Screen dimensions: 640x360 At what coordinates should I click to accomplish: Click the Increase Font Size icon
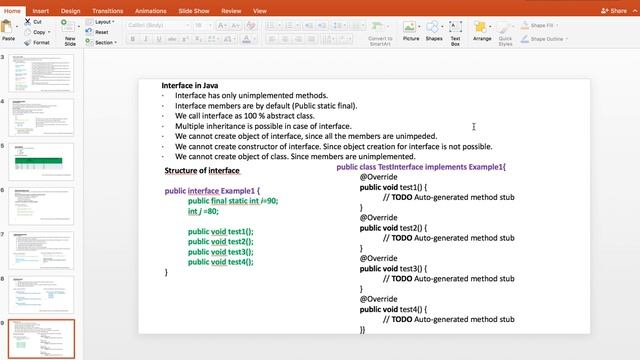tap(222, 25)
